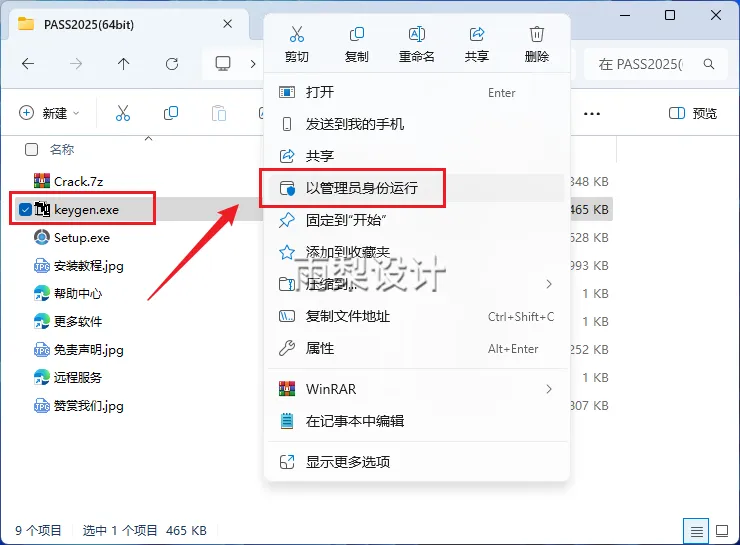Close the PASS2025(64bit) tab
740x545 pixels.
pyautogui.click(x=227, y=24)
